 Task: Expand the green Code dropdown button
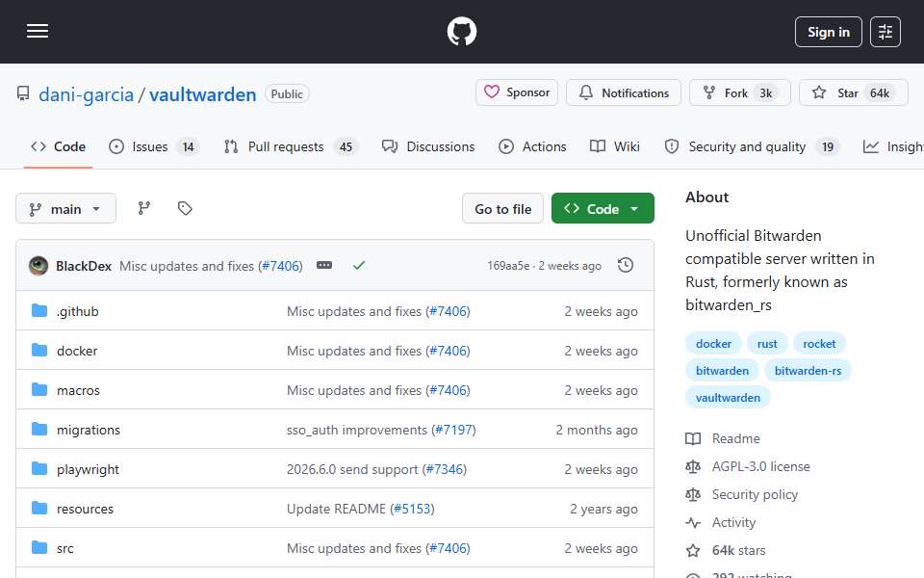pos(603,209)
